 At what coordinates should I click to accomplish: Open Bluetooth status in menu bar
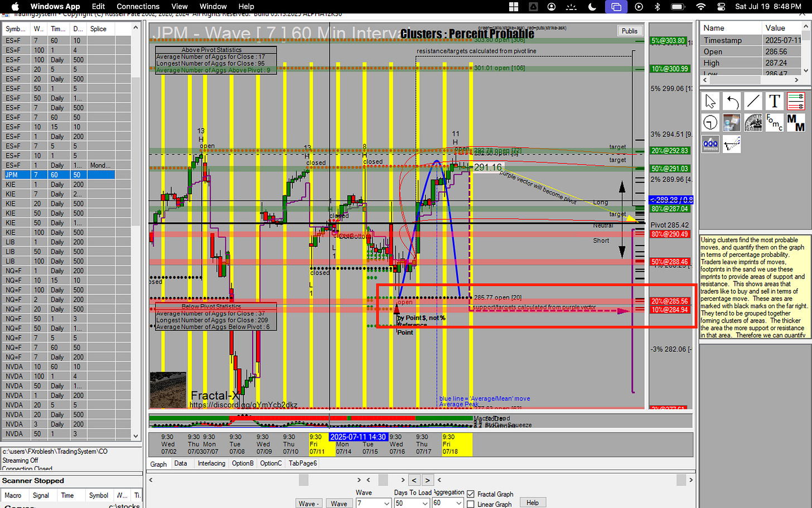657,7
